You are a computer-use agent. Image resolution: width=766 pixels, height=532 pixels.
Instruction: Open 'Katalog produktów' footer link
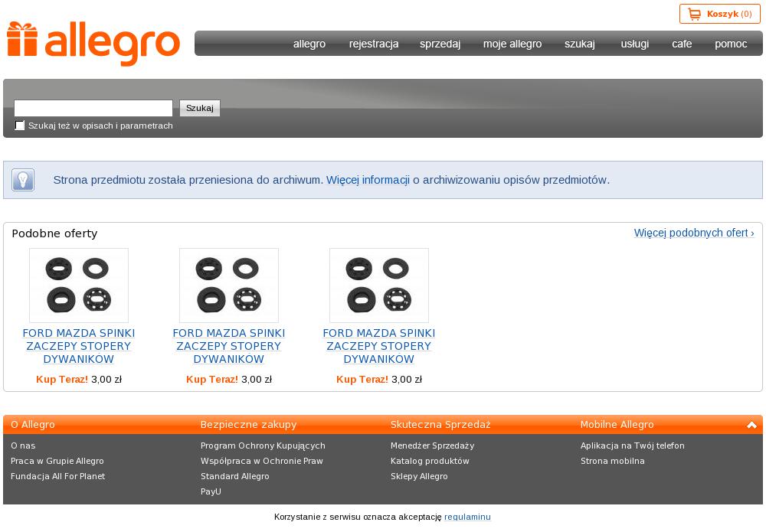click(430, 461)
